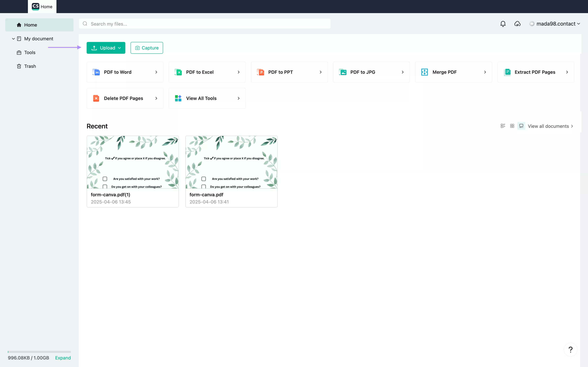The height and width of the screenshot is (367, 588).
Task: Collapse the My document tree
Action: (x=13, y=39)
